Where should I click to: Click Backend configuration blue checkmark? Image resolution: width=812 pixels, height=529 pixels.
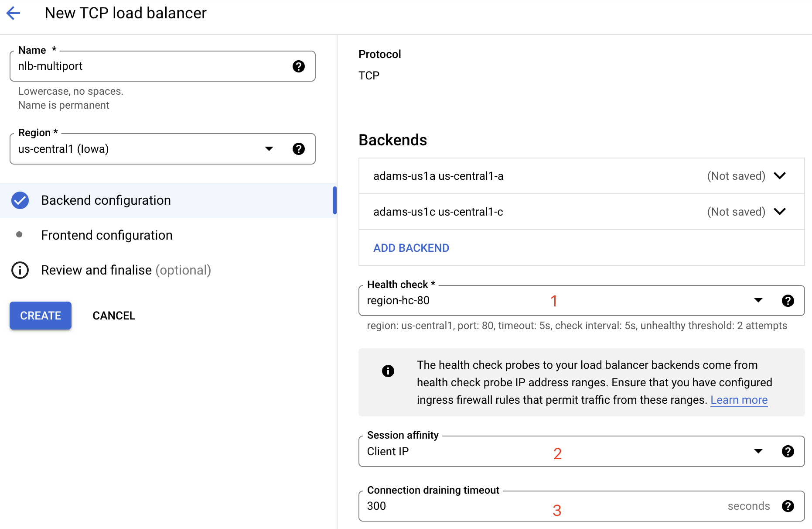(x=20, y=200)
